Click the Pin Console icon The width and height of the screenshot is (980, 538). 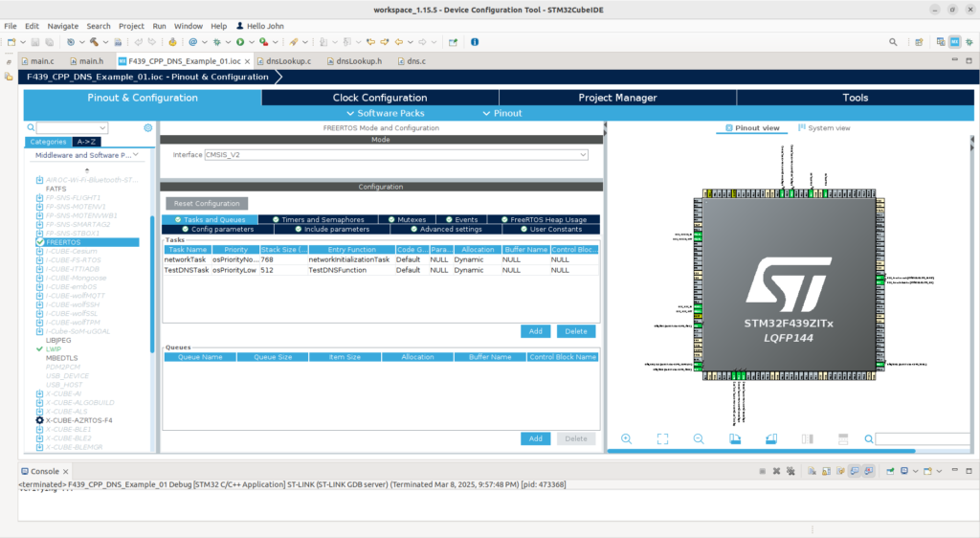click(x=890, y=471)
